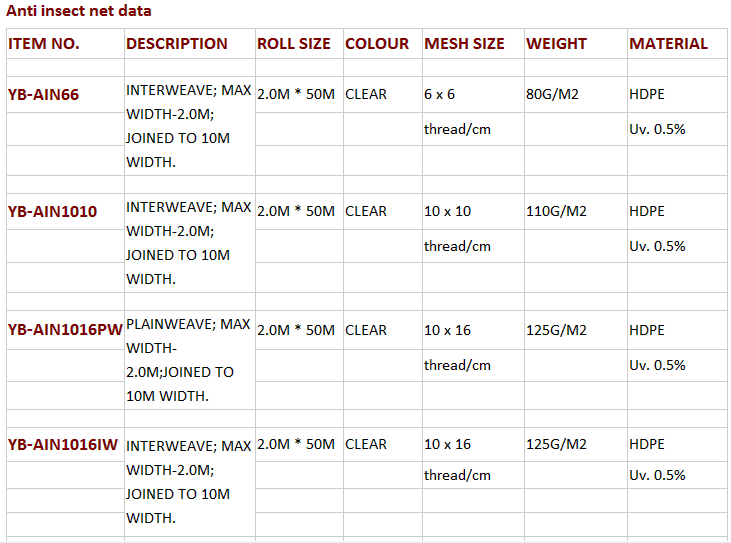731x543 pixels.
Task: Click item number YB-AIN66
Action: coord(43,95)
